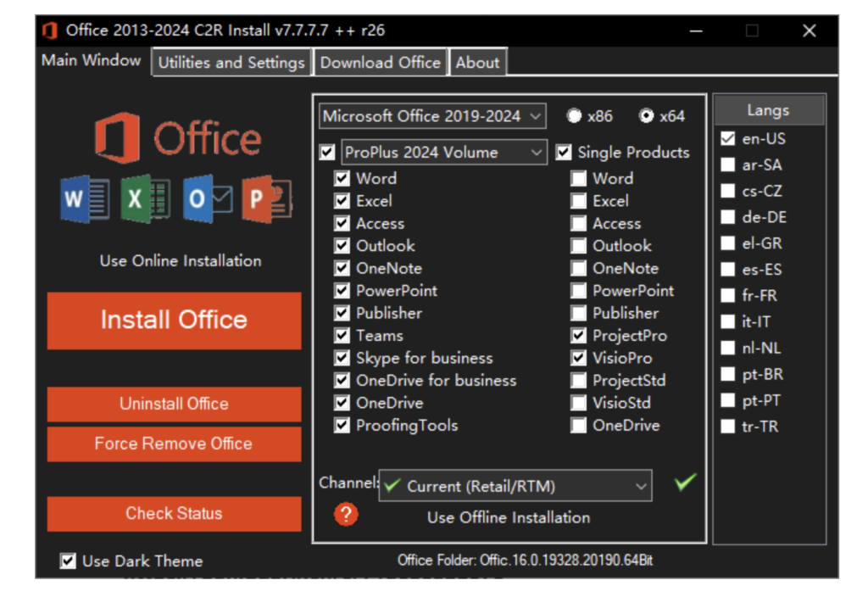868x597 pixels.
Task: Open the Microsoft Office 2019-2024 version dropdown
Action: 432,116
